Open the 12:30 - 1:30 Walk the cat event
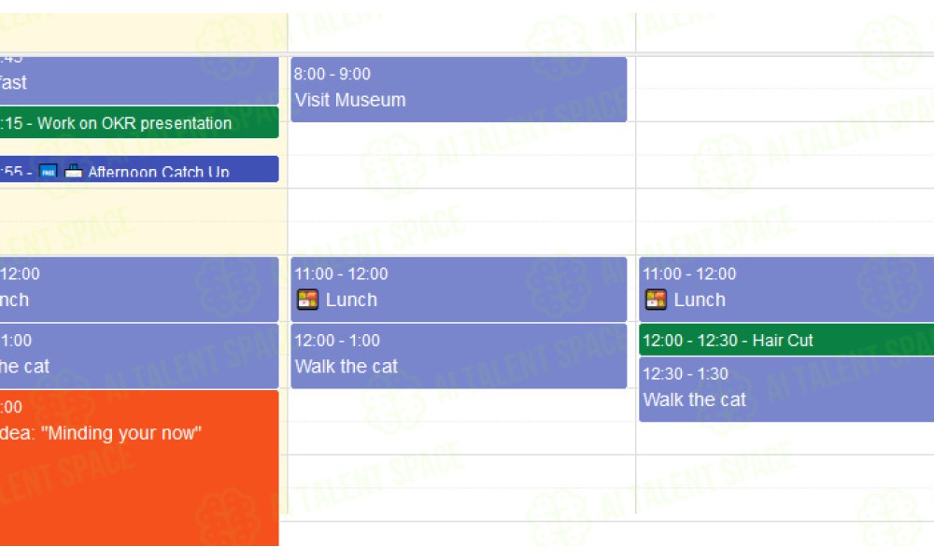Viewport: 934px width, 560px height. pyautogui.click(x=786, y=389)
